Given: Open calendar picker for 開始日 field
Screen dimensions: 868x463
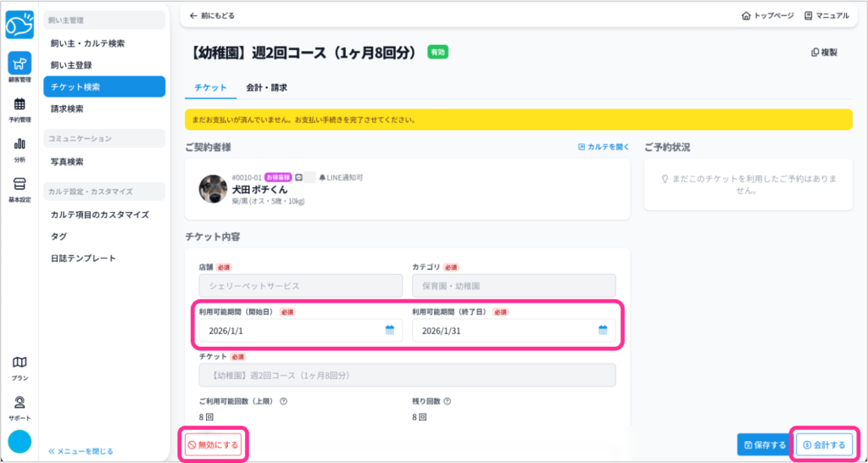Looking at the screenshot, I should pos(390,331).
